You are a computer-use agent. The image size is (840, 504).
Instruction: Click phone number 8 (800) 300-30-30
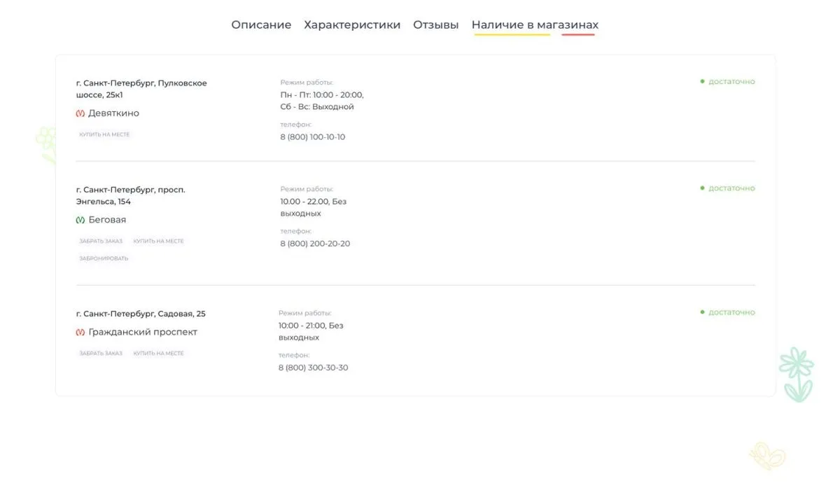[x=313, y=367]
